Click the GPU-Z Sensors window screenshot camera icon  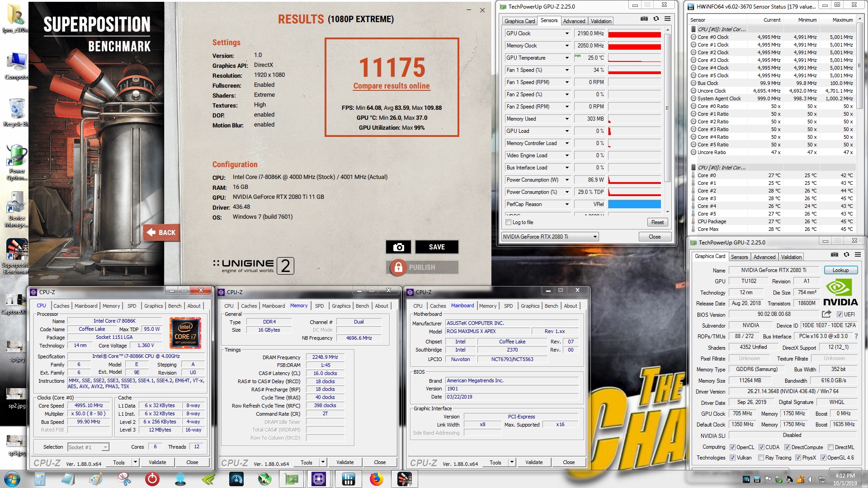pos(644,19)
